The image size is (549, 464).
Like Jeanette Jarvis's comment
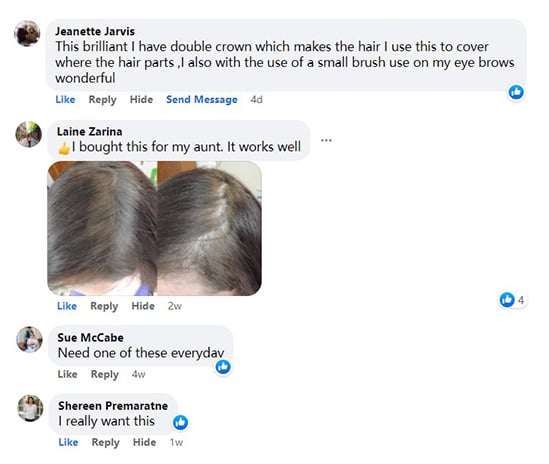click(65, 99)
